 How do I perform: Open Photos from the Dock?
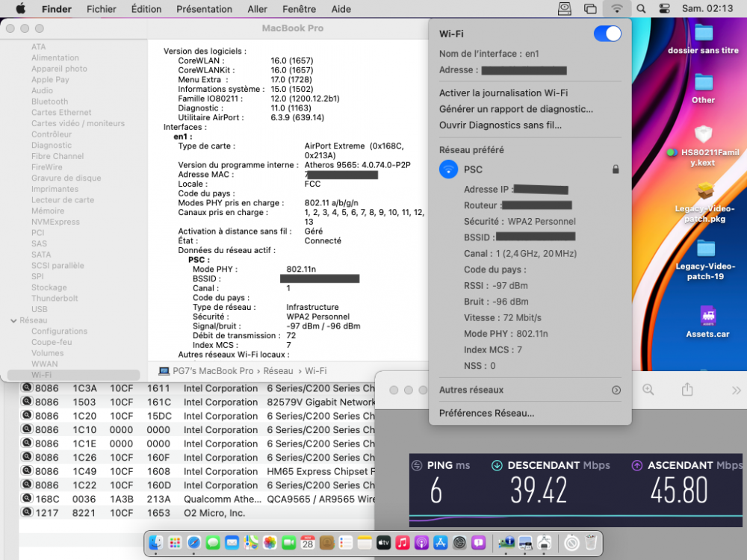pos(270,542)
